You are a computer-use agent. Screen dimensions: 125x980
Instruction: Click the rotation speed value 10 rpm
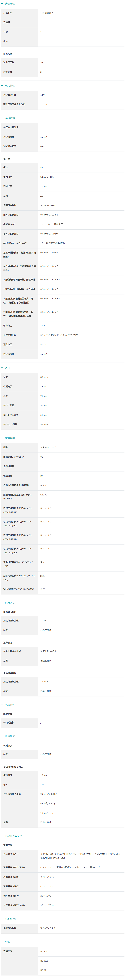44,775
